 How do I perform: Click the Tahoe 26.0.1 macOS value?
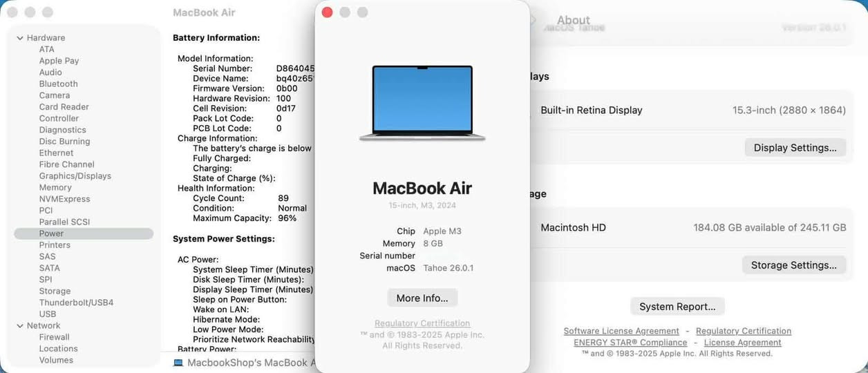[449, 268]
